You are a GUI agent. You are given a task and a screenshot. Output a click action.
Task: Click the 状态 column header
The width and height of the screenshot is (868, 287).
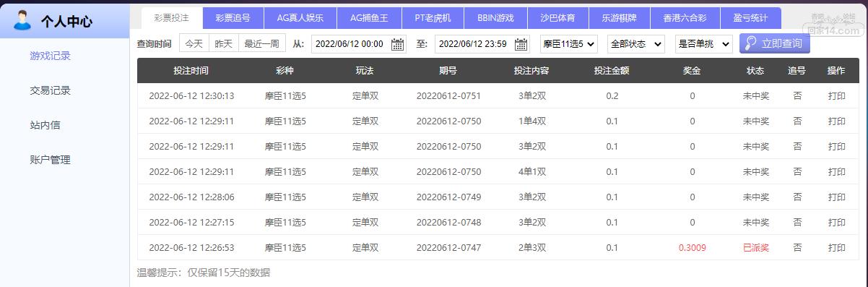(x=755, y=70)
